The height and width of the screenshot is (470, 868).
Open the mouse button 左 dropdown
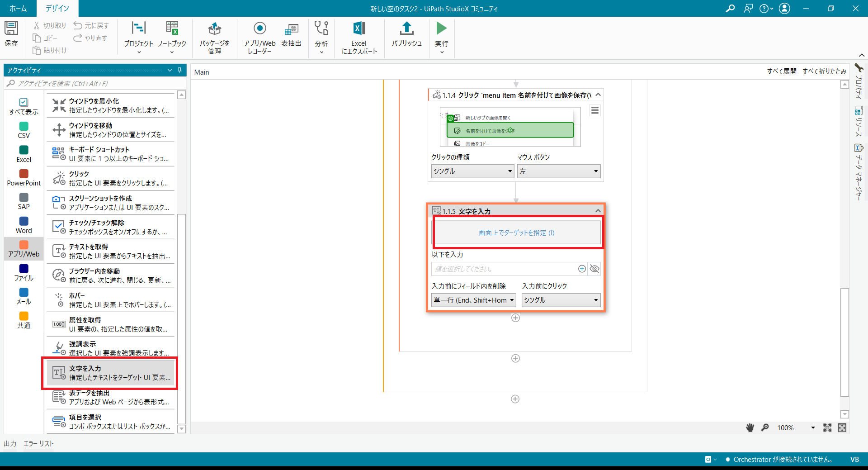(x=558, y=171)
